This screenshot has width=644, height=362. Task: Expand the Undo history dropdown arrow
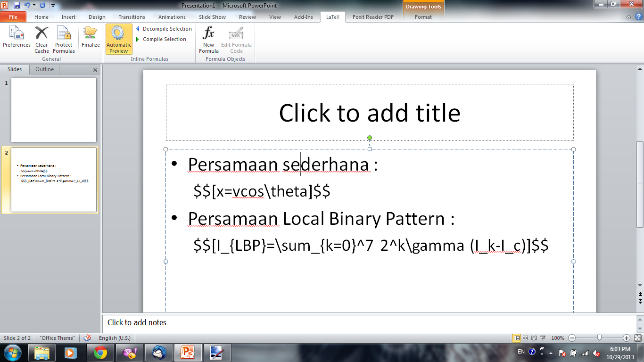[x=34, y=5]
